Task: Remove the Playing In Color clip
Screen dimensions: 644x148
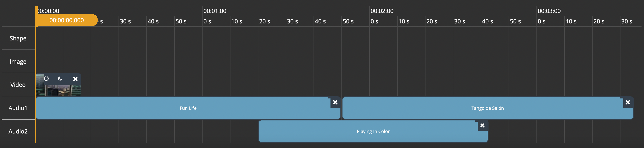Action: point(482,125)
